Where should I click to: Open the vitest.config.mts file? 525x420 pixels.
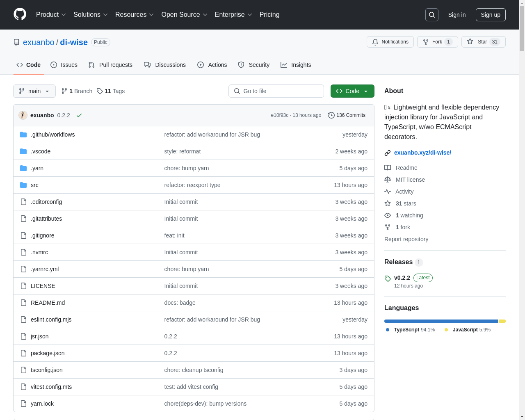point(51,387)
